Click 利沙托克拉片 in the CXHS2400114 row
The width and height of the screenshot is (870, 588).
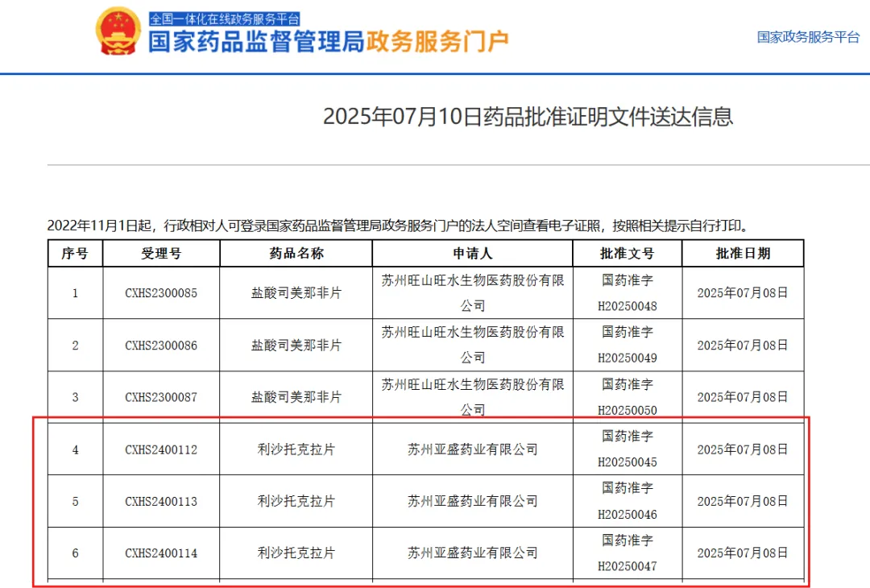click(x=296, y=553)
